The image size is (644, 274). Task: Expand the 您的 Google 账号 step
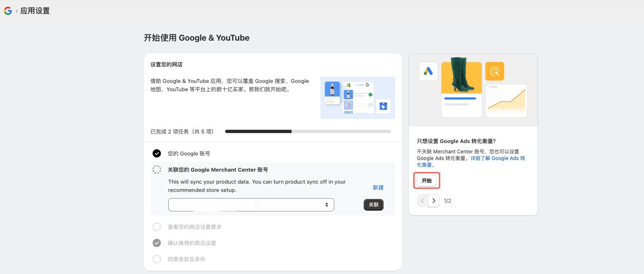click(189, 153)
